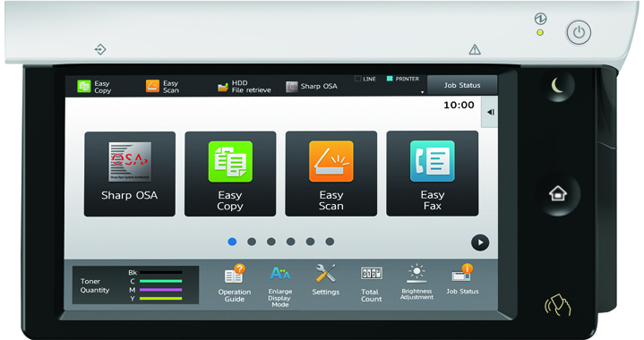Click the Toner Quantity panel
The width and height of the screenshot is (644, 340).
[135, 285]
